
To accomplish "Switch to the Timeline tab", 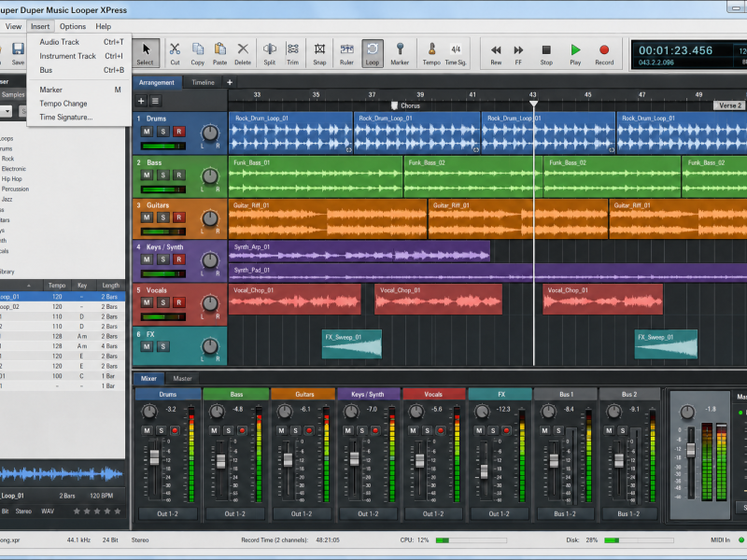I will click(x=203, y=82).
